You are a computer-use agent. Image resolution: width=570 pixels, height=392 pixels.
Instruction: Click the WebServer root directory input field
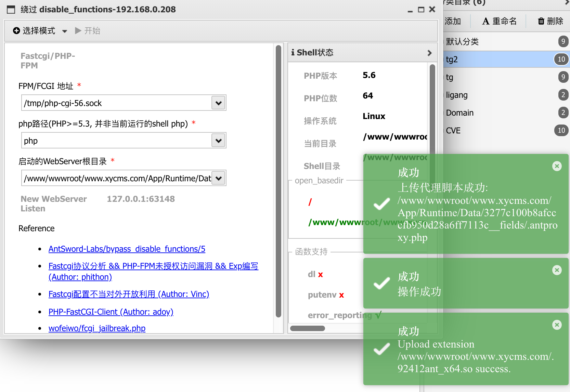tap(117, 178)
